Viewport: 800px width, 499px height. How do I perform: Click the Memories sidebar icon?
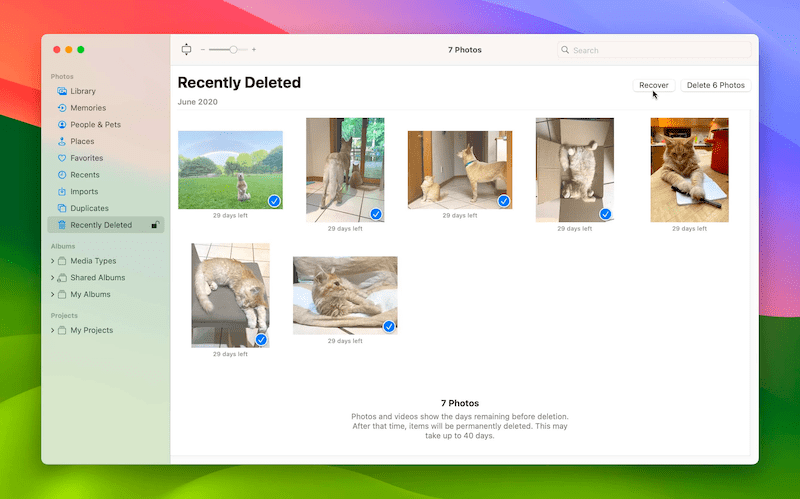(x=62, y=108)
